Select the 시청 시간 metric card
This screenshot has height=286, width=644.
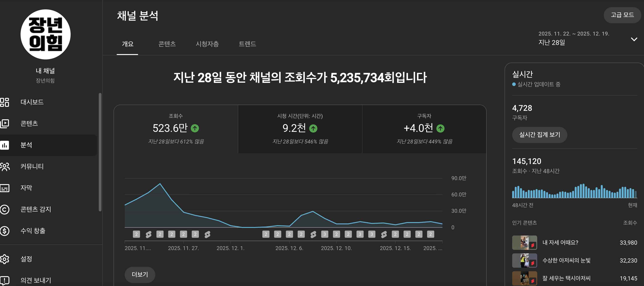[300, 129]
